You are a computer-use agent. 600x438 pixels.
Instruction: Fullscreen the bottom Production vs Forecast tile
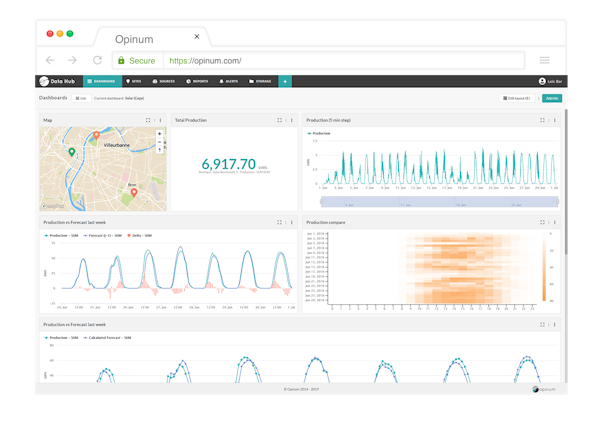click(x=542, y=324)
